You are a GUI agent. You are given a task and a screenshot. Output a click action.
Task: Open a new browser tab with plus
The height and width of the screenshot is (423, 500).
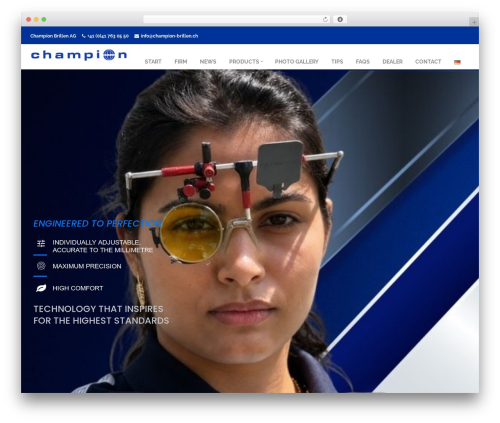(x=474, y=22)
